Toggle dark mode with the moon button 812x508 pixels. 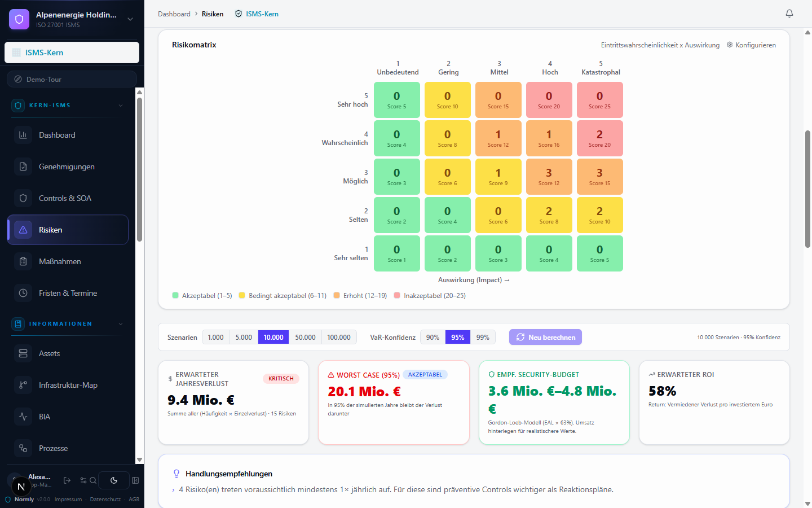coord(114,480)
